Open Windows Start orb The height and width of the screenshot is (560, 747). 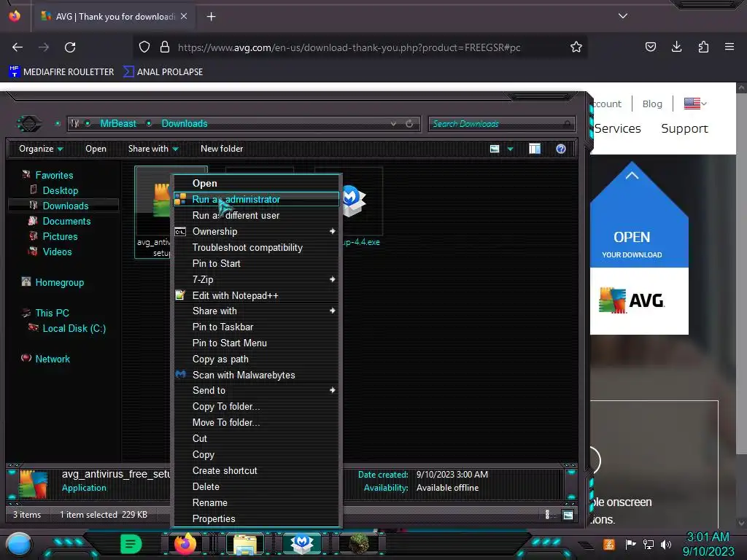tap(18, 544)
